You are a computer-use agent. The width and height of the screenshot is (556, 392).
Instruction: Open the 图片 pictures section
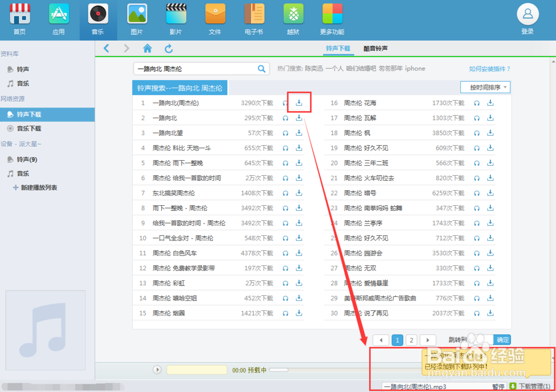coord(137,19)
